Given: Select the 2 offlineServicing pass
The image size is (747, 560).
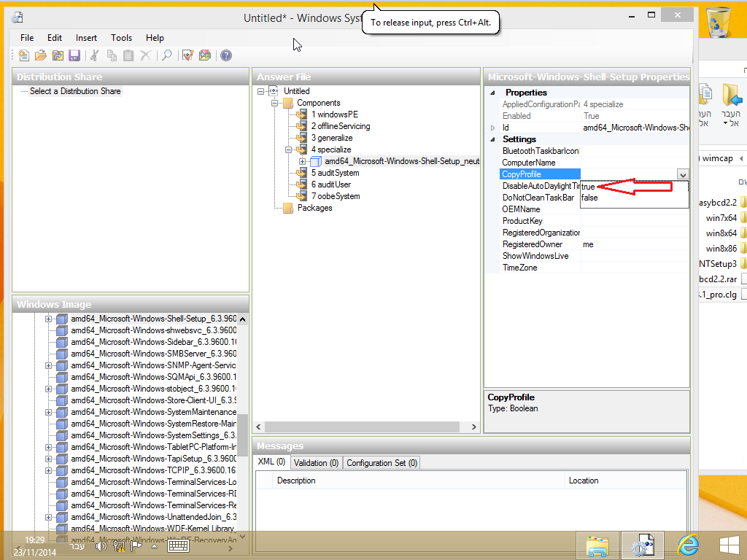Looking at the screenshot, I should tap(341, 126).
